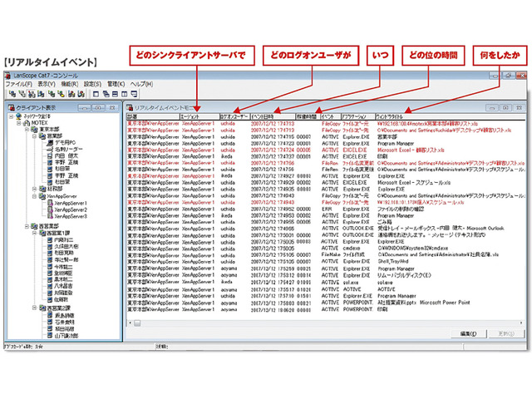532x399 pixels.
Task: Collapse the ネットワーク全体 tree node
Action: point(12,116)
